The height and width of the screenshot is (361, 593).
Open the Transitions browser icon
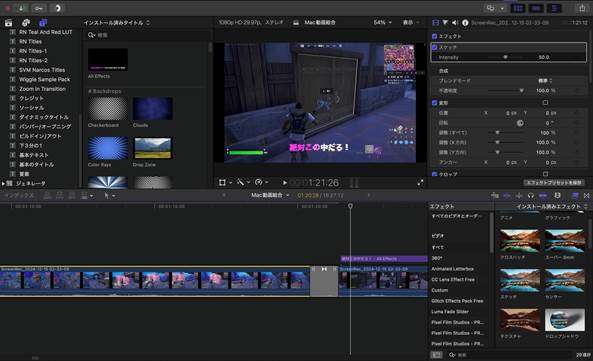[x=587, y=195]
